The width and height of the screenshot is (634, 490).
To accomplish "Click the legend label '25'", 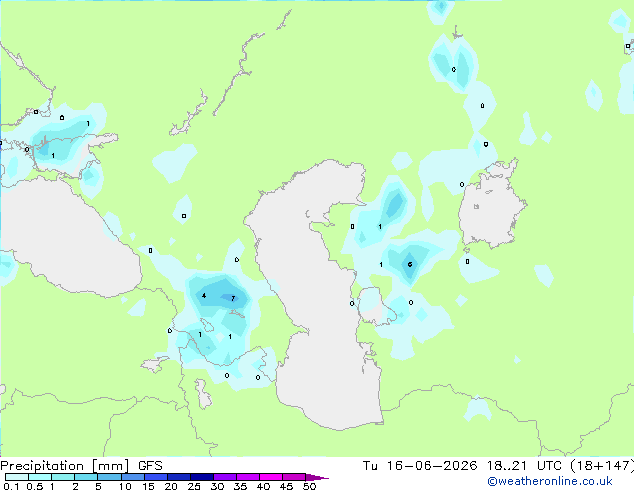I will point(194,486).
